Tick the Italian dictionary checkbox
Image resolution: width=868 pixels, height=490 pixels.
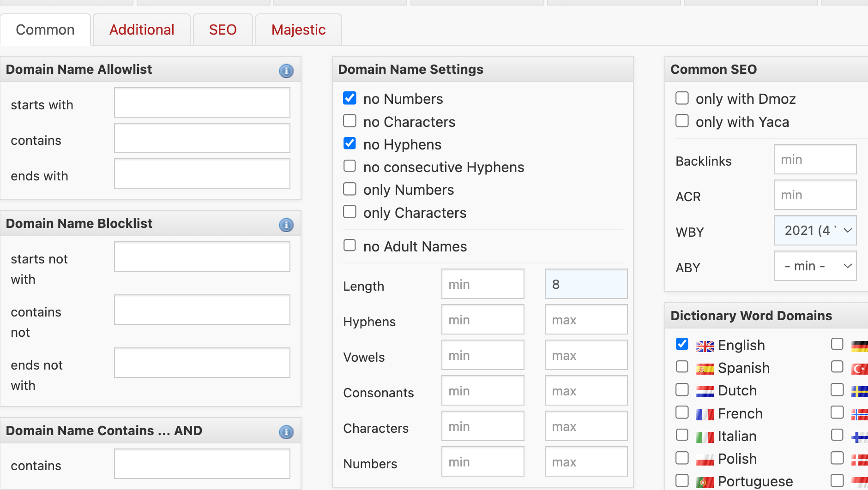682,435
